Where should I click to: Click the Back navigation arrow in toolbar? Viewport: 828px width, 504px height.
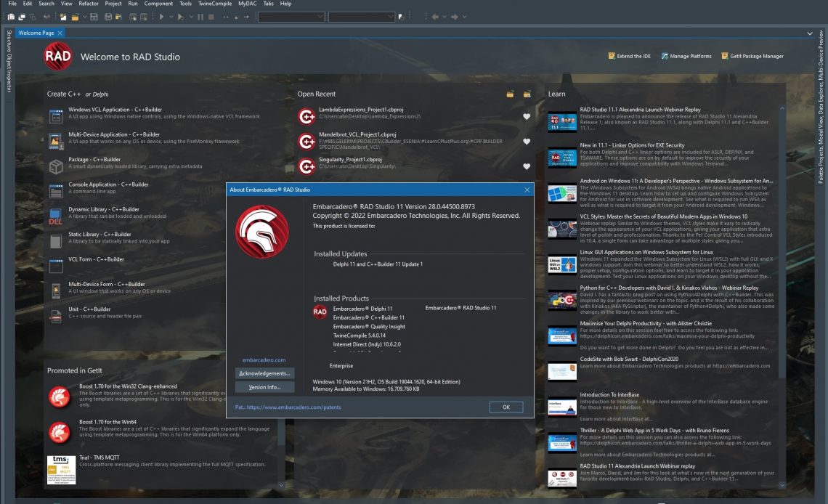pyautogui.click(x=435, y=17)
